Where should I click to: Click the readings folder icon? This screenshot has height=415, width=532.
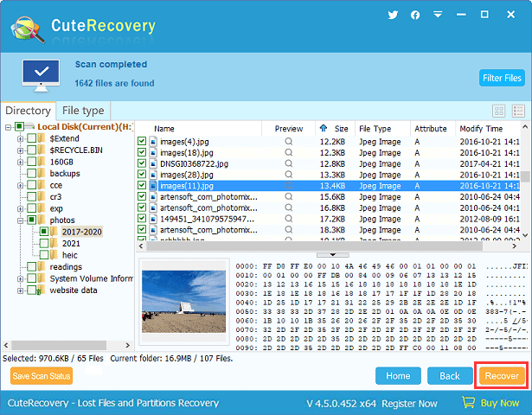pyautogui.click(x=42, y=266)
